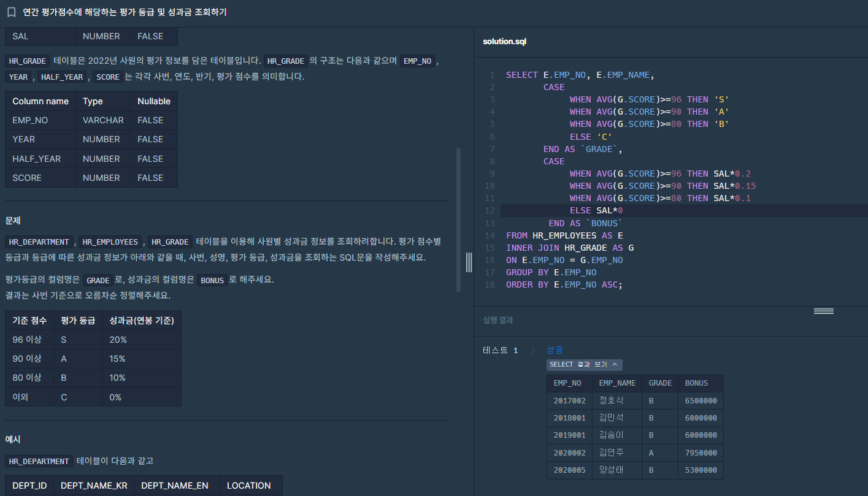
Task: Click the EMP_NAME result column header
Action: 617,383
